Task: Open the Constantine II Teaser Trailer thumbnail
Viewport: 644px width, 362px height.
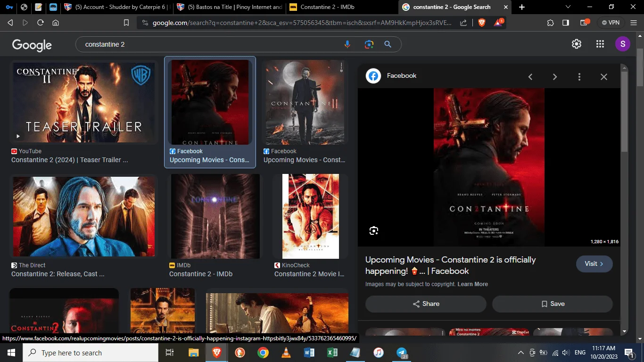Action: tap(83, 102)
